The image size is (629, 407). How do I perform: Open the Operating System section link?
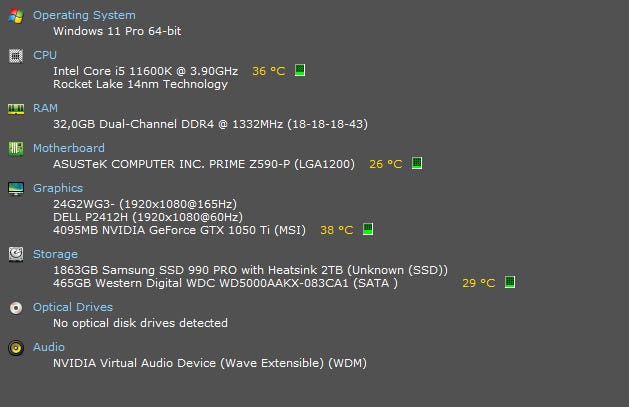(84, 16)
